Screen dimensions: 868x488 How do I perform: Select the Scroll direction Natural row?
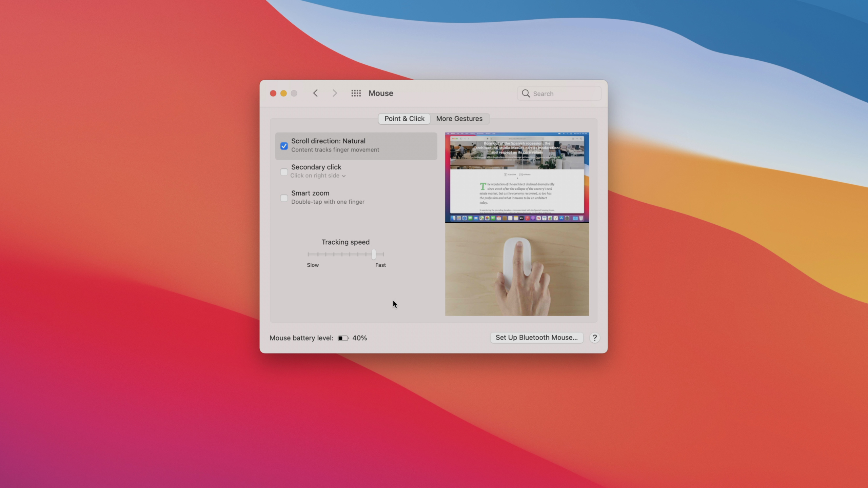coord(356,145)
